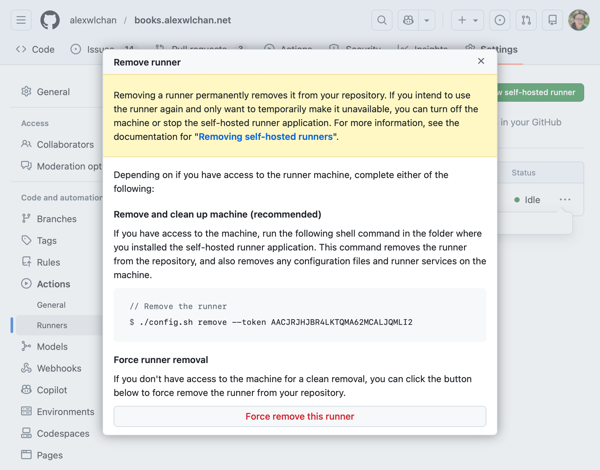The height and width of the screenshot is (470, 600).
Task: Click the Idle status indicator
Action: (527, 200)
